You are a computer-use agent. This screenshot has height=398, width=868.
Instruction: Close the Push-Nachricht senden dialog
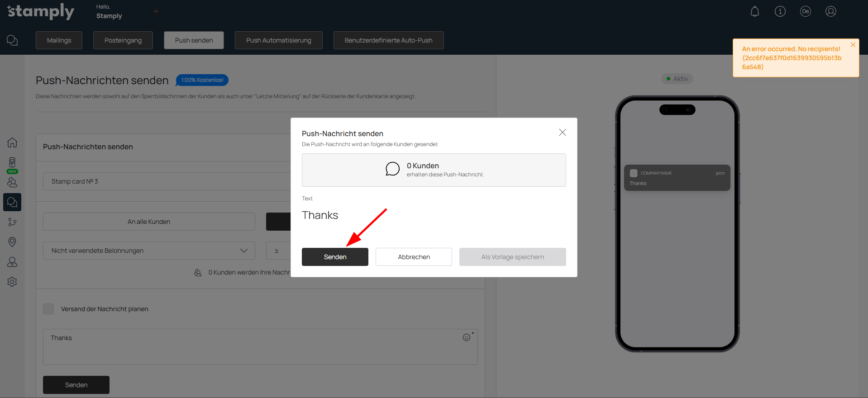562,133
